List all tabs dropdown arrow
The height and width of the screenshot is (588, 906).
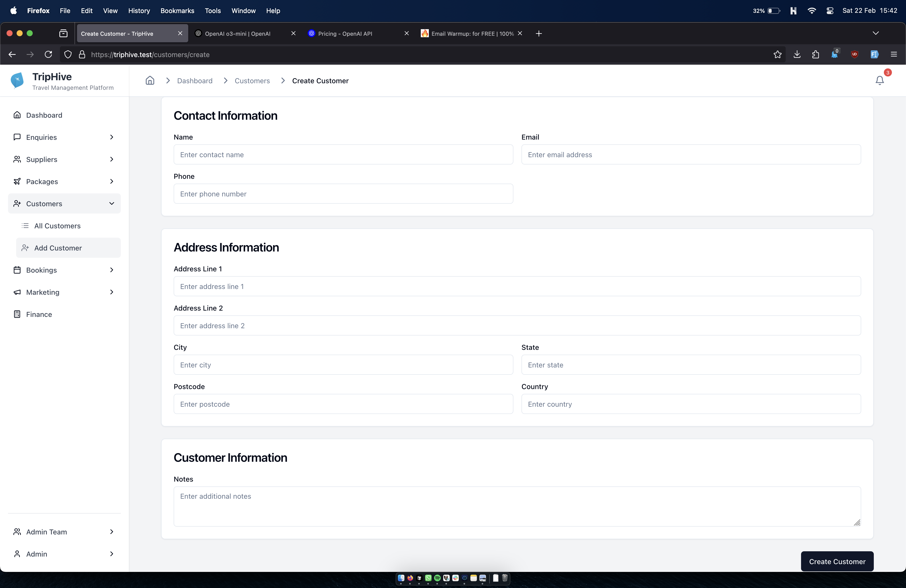coord(876,33)
